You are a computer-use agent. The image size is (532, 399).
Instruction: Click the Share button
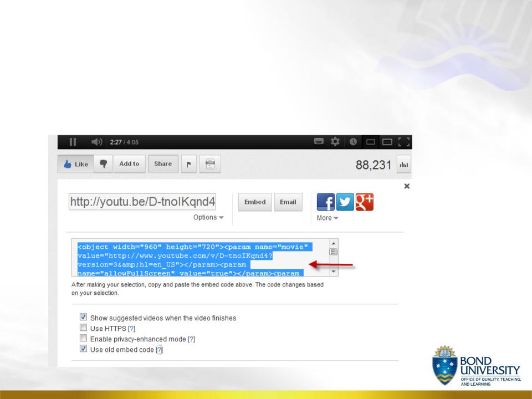163,164
